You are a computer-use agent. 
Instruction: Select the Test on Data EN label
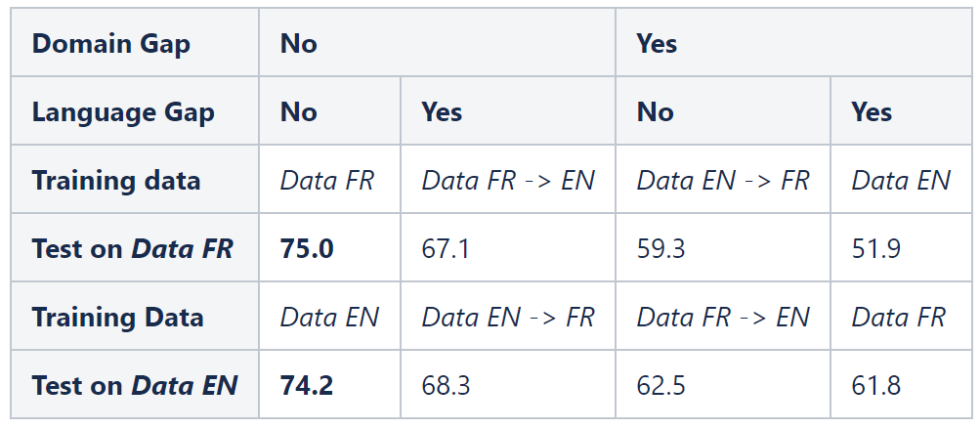[x=135, y=384]
